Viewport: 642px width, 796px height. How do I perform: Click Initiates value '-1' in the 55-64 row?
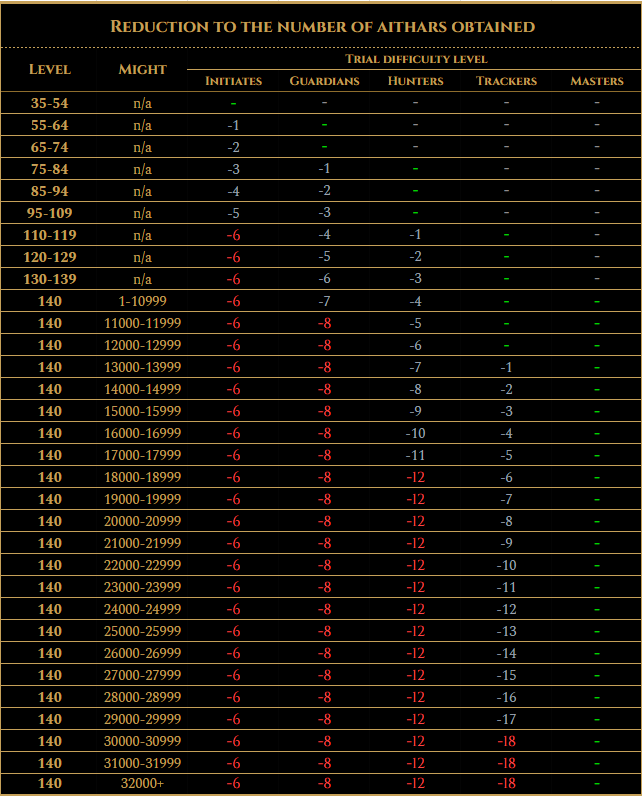pyautogui.click(x=233, y=125)
